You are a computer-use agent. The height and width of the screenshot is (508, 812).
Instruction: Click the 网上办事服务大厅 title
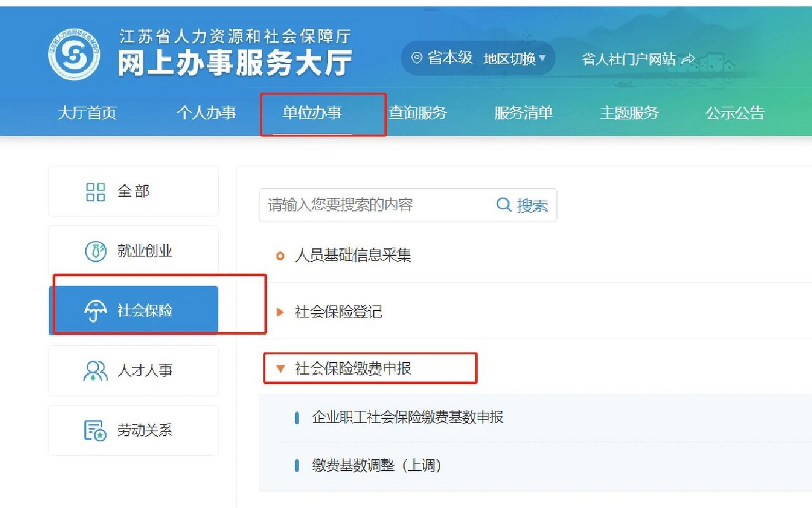(x=235, y=63)
